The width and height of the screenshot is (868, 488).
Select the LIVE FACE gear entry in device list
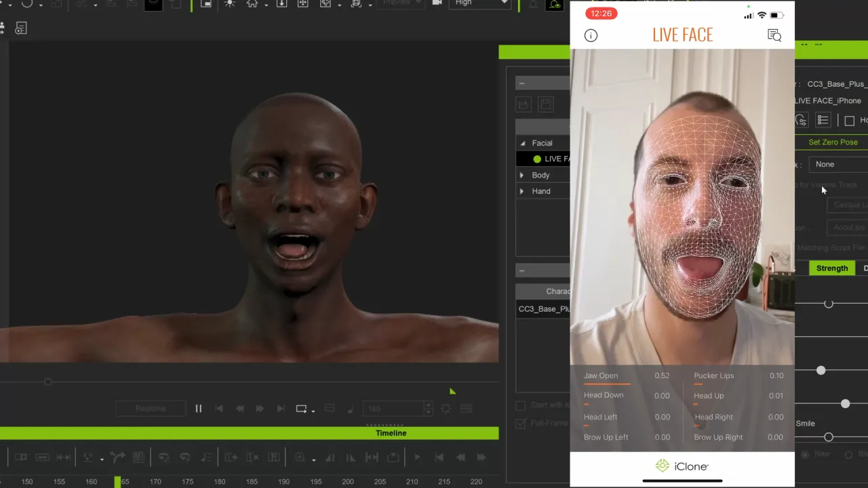coord(542,159)
